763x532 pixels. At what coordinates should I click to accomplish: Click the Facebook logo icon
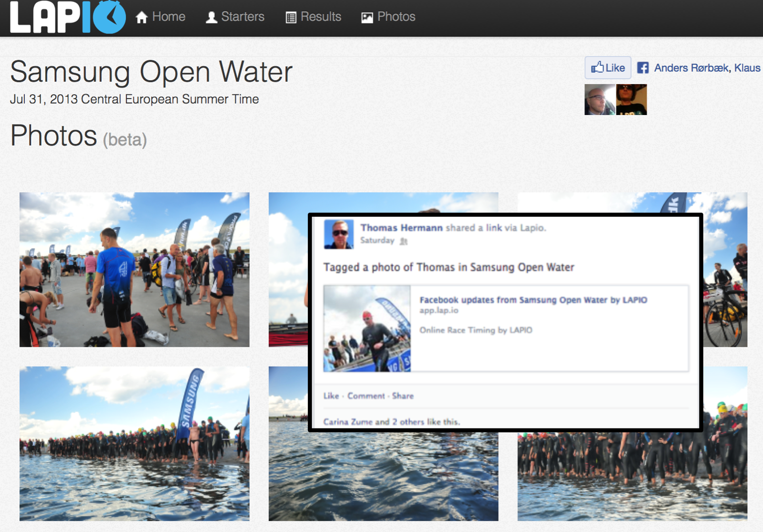pos(643,68)
